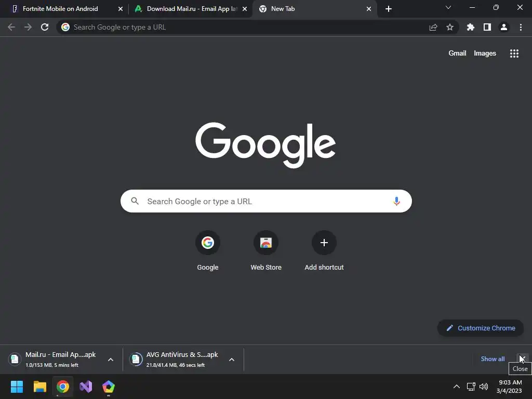Show hidden system tray icons
This screenshot has width=532, height=399.
tap(457, 387)
